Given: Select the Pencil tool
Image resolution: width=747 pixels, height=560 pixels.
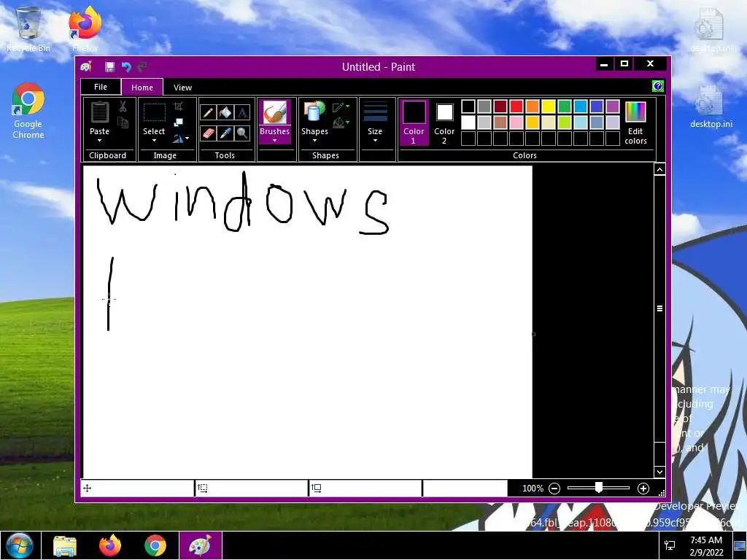Looking at the screenshot, I should click(208, 112).
